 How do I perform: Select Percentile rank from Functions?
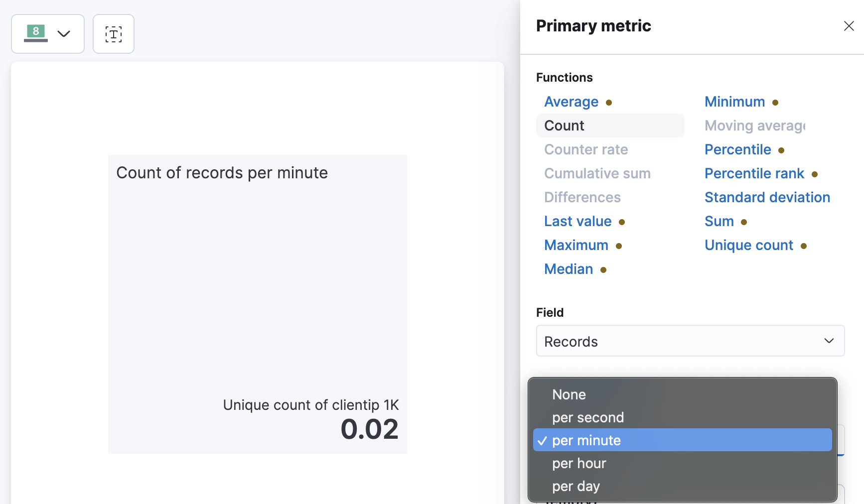coord(754,173)
